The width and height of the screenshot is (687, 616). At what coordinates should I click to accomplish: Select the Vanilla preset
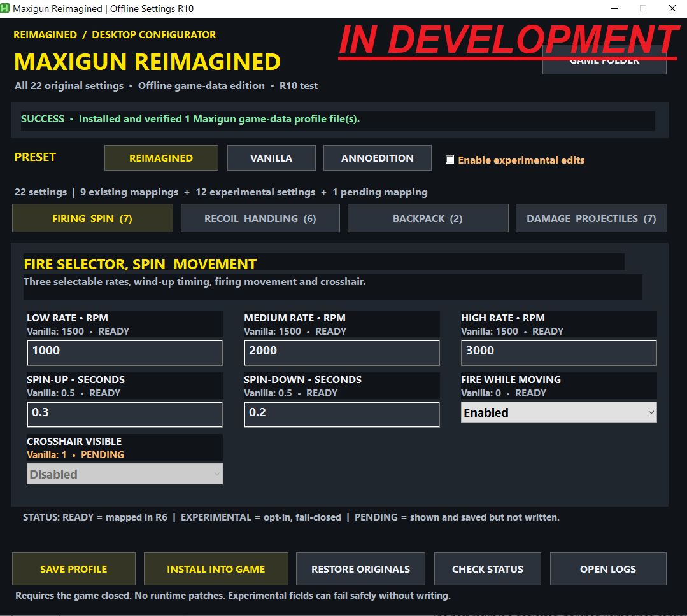point(271,158)
